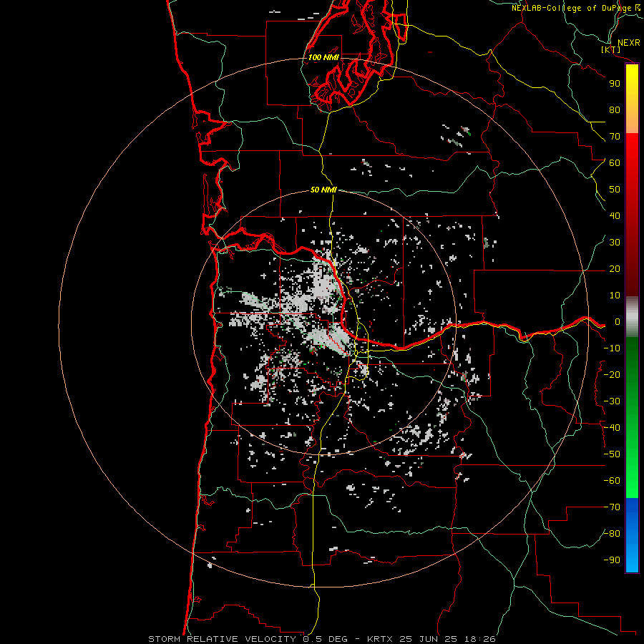Click the -50 value on the velocity scale
This screenshot has height=644, width=644.
point(612,454)
